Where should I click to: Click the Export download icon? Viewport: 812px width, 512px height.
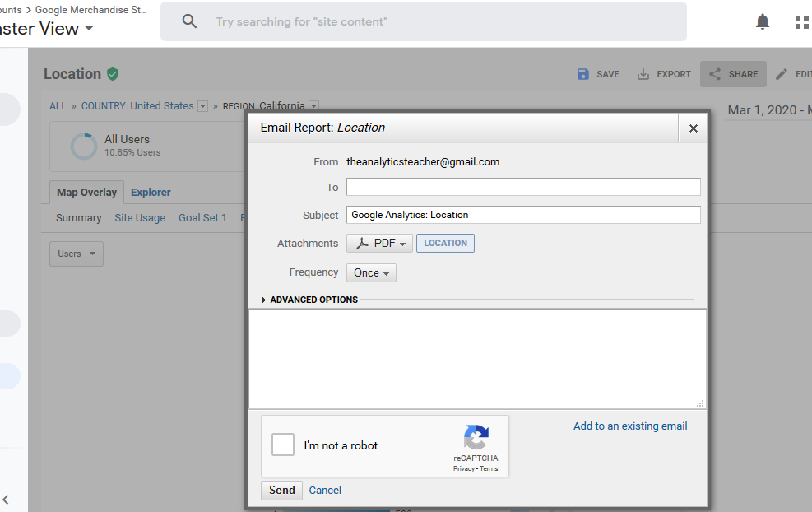pos(643,74)
